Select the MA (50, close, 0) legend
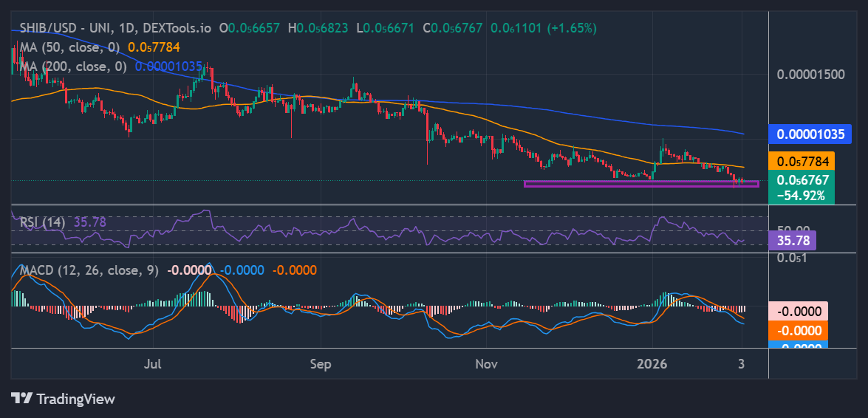 [x=69, y=47]
